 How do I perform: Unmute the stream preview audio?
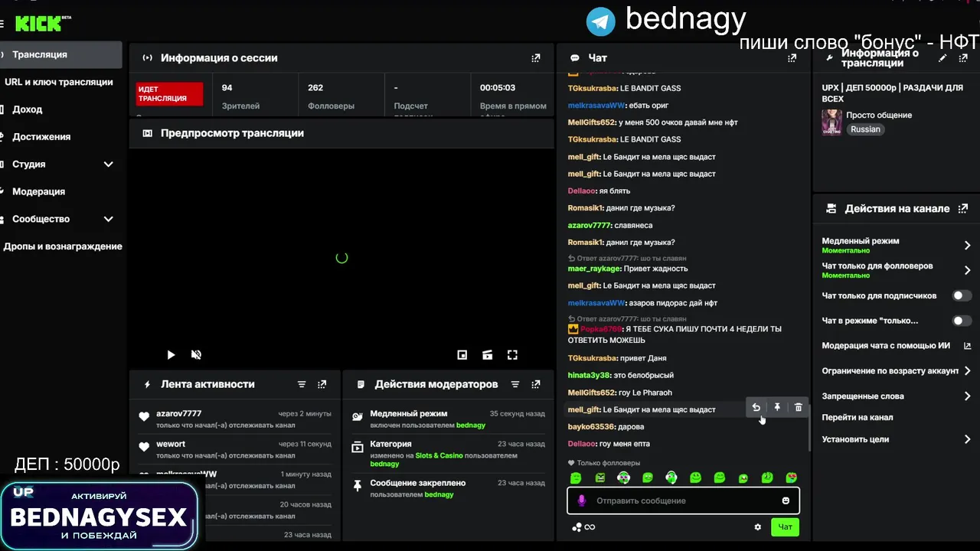pos(196,355)
